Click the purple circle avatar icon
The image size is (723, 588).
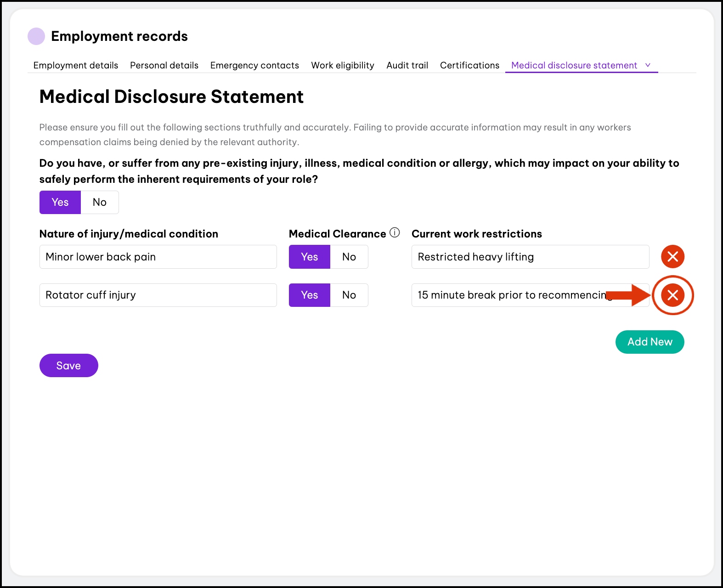coord(36,36)
